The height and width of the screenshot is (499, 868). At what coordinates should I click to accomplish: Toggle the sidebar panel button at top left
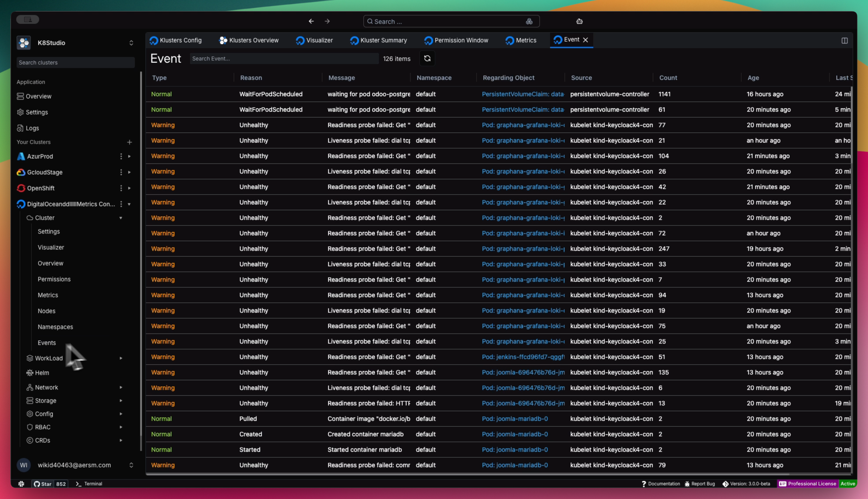click(27, 20)
